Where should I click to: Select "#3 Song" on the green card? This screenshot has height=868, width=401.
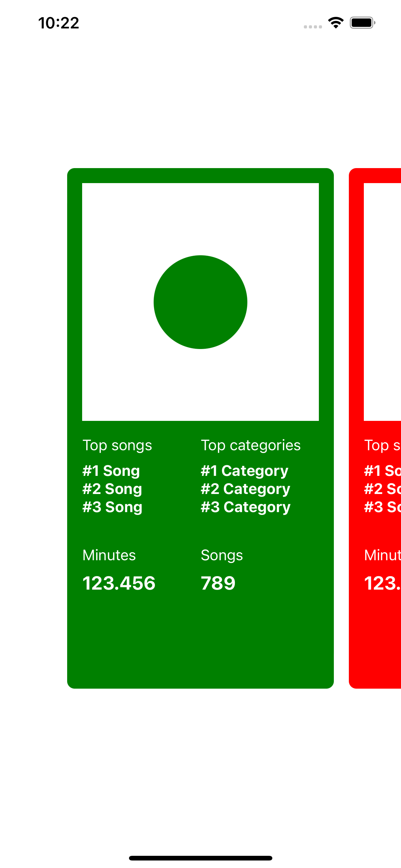[112, 507]
